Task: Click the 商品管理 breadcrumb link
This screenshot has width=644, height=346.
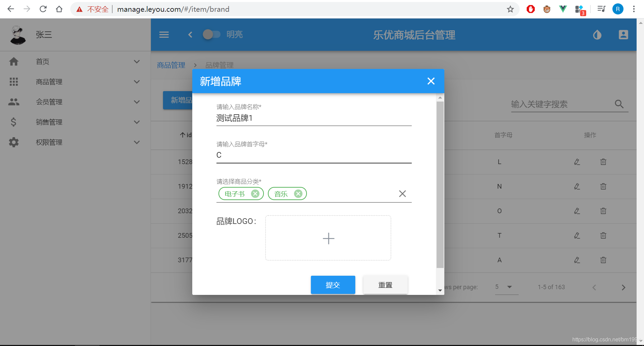Action: [x=171, y=65]
